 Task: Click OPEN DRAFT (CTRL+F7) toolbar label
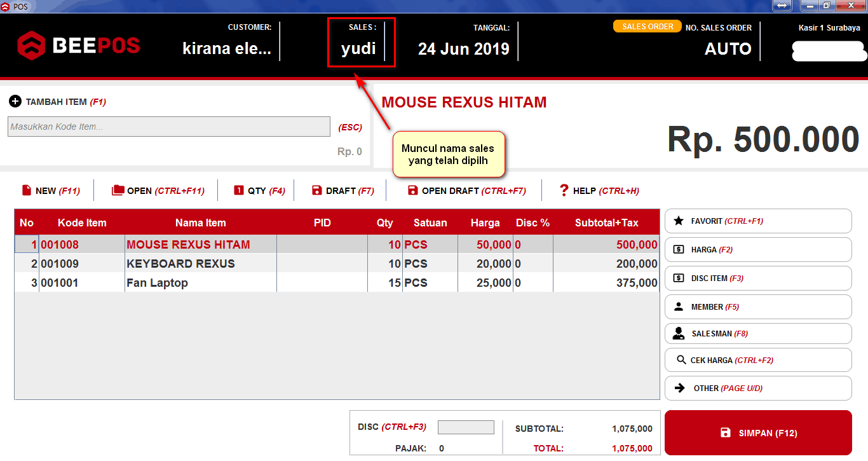pos(474,191)
